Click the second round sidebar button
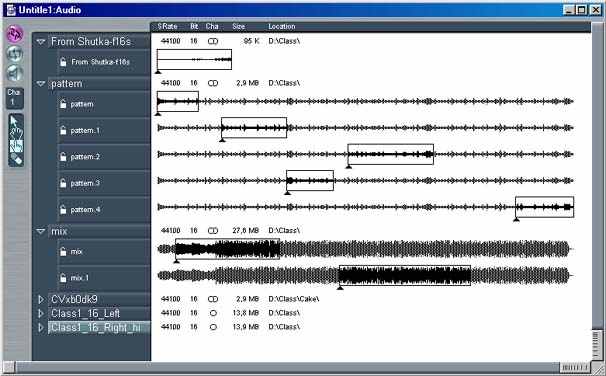 click(x=15, y=54)
